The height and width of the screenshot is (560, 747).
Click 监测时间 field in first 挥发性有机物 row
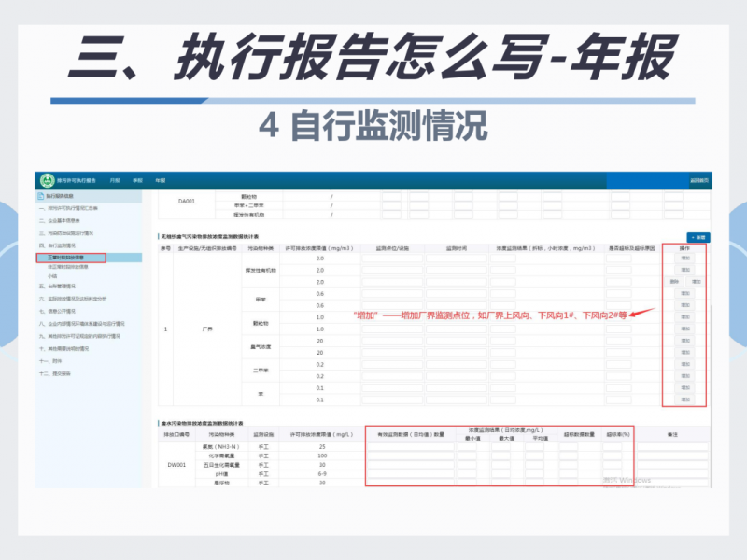(457, 259)
